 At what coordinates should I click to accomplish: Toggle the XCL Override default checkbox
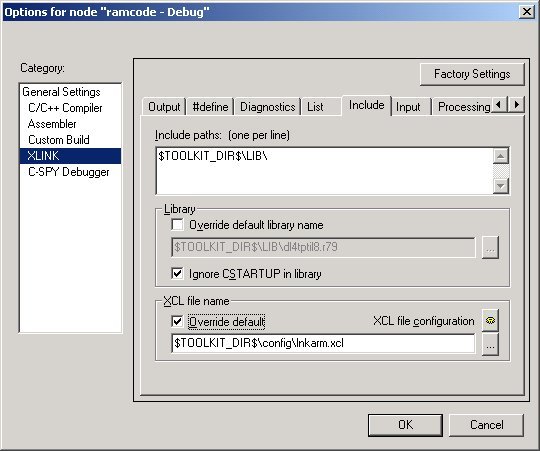[177, 322]
